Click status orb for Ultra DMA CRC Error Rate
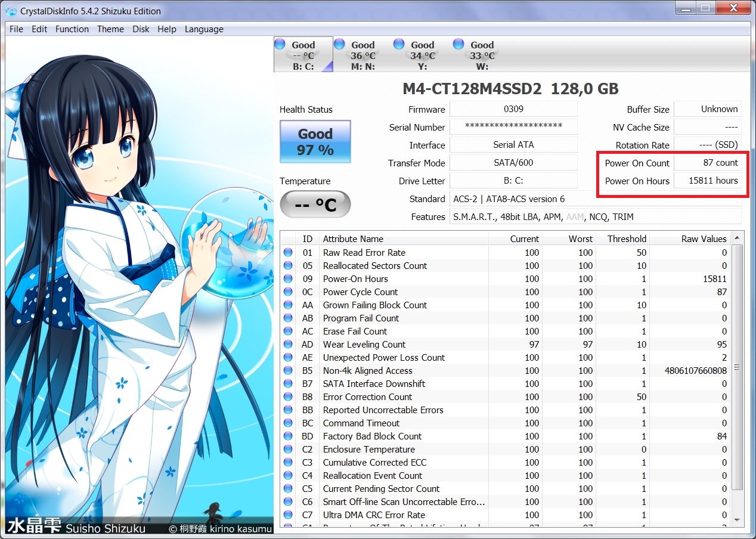The height and width of the screenshot is (539, 756). coord(288,515)
